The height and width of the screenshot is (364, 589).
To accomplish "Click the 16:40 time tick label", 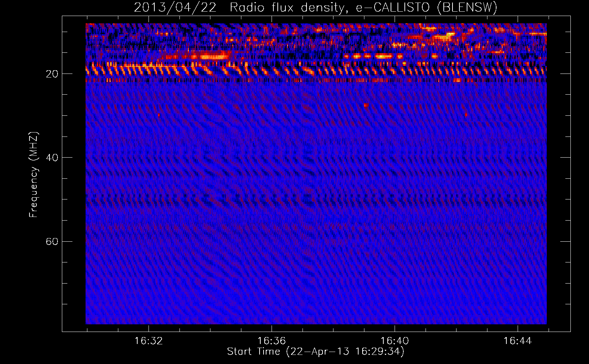I will click(395, 341).
